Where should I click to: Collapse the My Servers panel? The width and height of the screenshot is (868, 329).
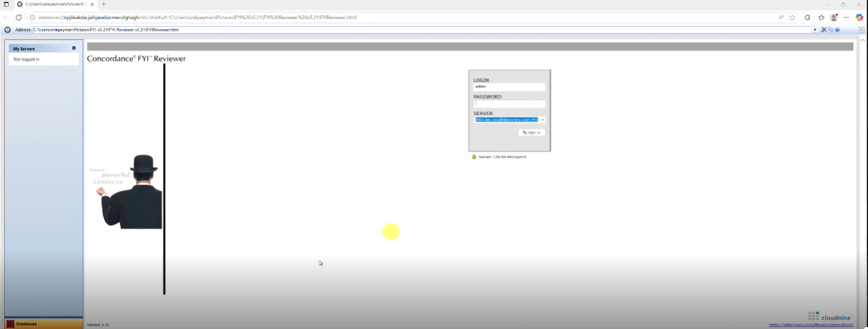[74, 48]
